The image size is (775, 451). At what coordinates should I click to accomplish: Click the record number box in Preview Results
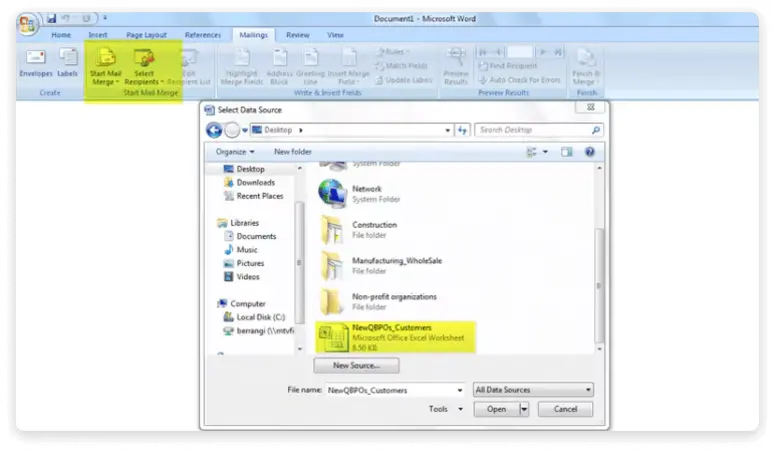coord(520,51)
